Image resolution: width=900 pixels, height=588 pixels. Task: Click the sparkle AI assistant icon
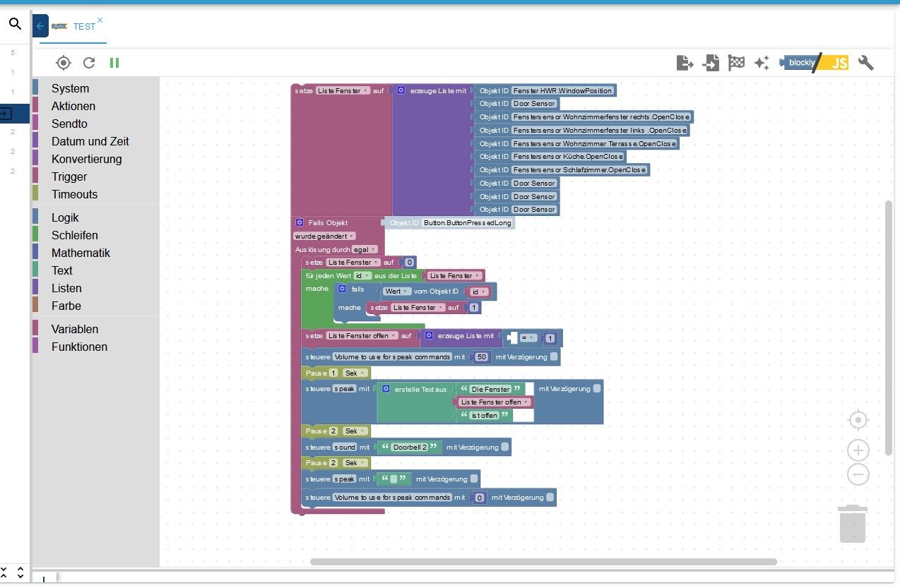point(762,63)
